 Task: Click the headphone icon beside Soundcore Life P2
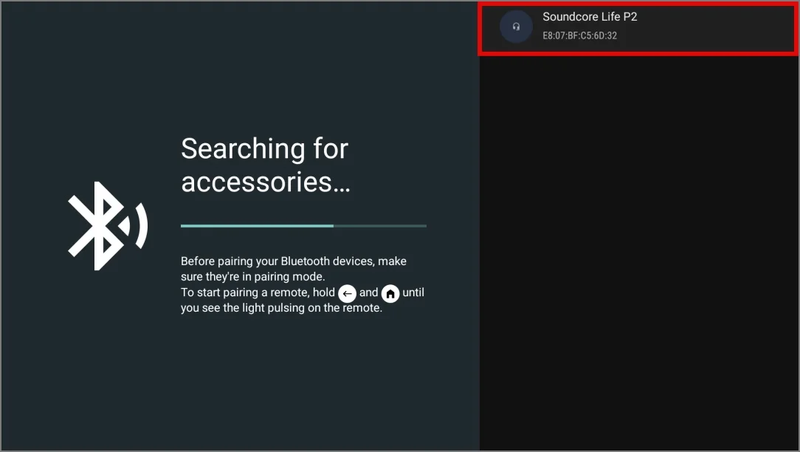[516, 27]
